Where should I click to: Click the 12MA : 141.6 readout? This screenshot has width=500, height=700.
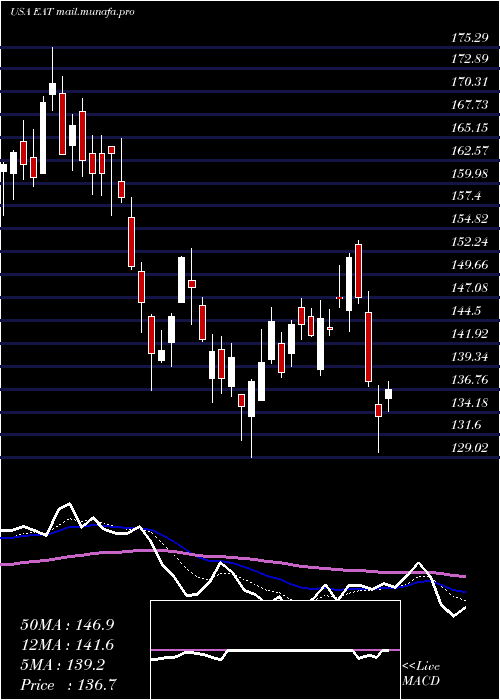[x=67, y=645]
